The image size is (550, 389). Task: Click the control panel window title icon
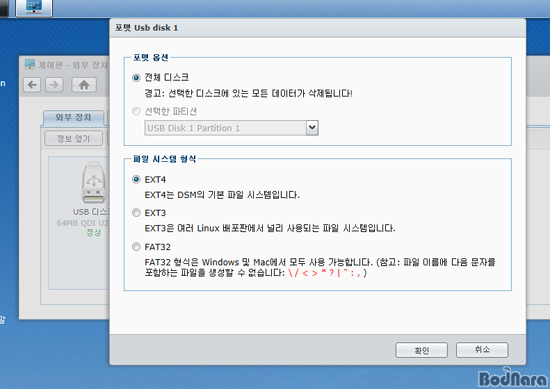30,65
